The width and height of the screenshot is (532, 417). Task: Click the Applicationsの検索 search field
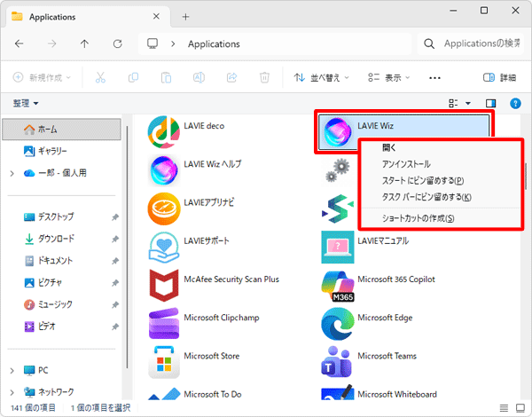(470, 43)
